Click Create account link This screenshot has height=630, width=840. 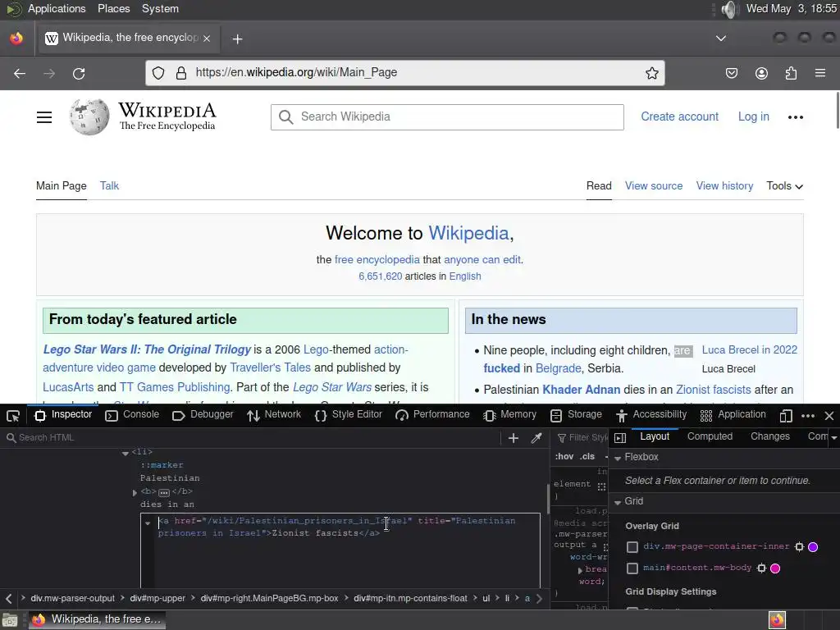click(679, 116)
